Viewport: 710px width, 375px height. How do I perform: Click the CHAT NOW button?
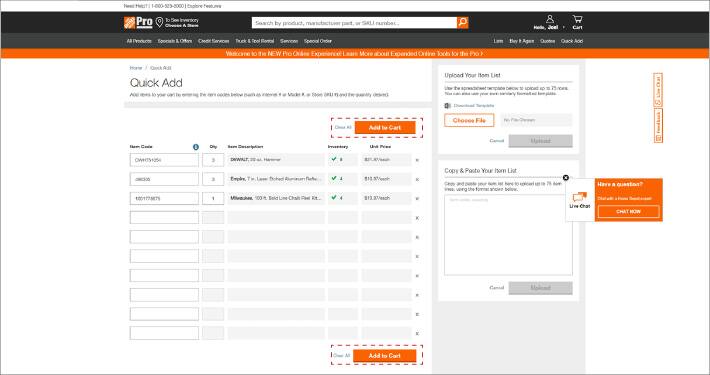pos(628,212)
